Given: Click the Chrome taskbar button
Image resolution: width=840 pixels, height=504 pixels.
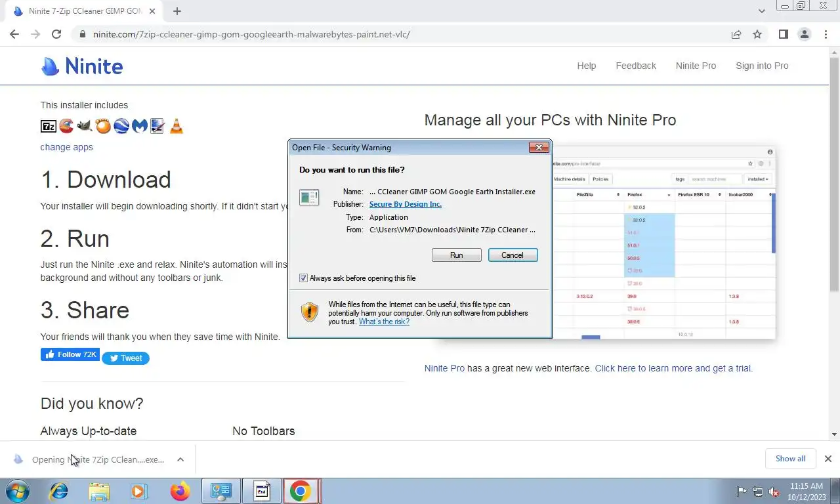Looking at the screenshot, I should pos(301,491).
